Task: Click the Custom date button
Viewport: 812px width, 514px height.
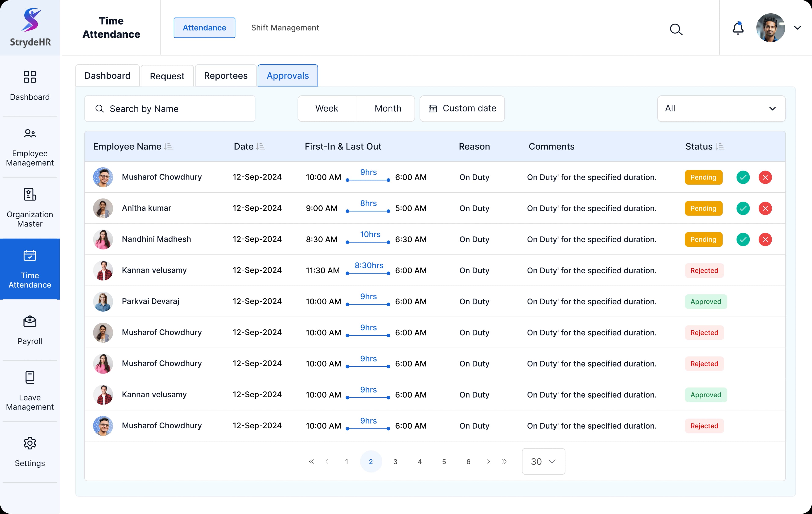Action: pos(462,108)
